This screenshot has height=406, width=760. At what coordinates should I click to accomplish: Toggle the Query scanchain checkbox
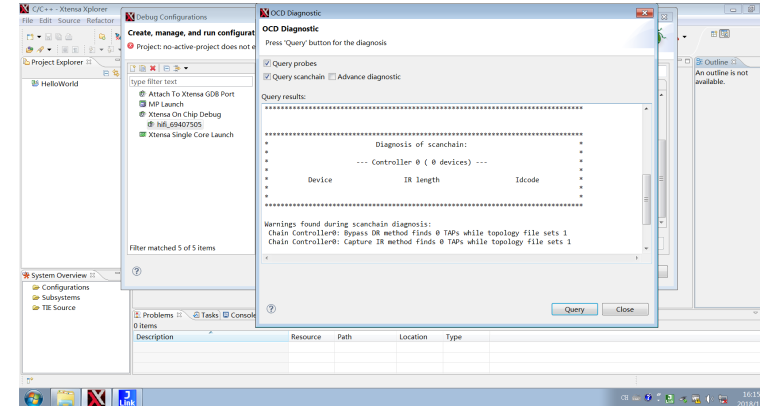point(267,77)
